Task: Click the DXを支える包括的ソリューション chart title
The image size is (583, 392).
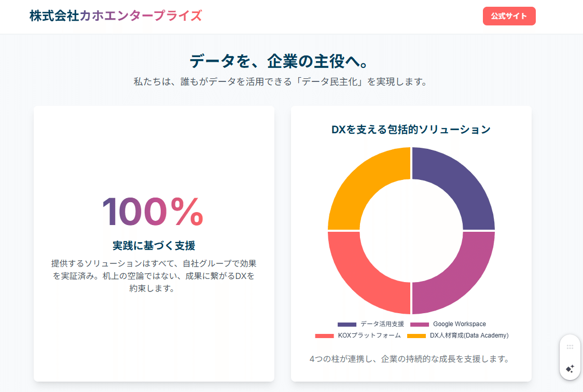Action: point(411,130)
